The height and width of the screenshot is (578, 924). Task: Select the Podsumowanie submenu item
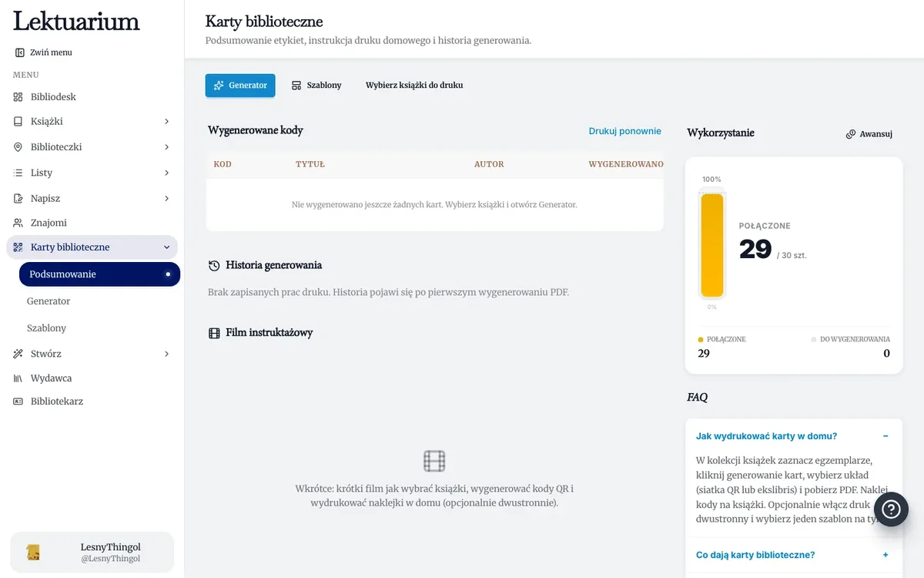tap(99, 274)
